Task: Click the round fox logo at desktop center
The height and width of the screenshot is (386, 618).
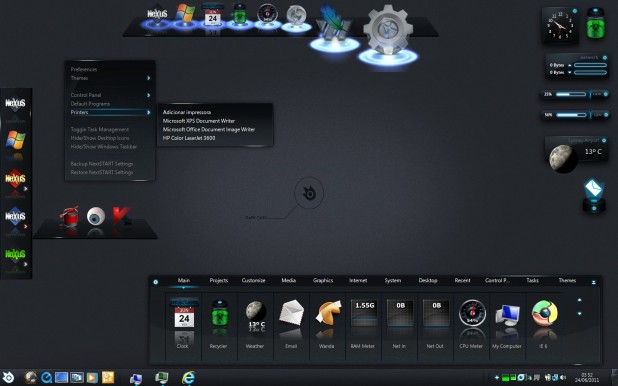Action: tap(309, 193)
